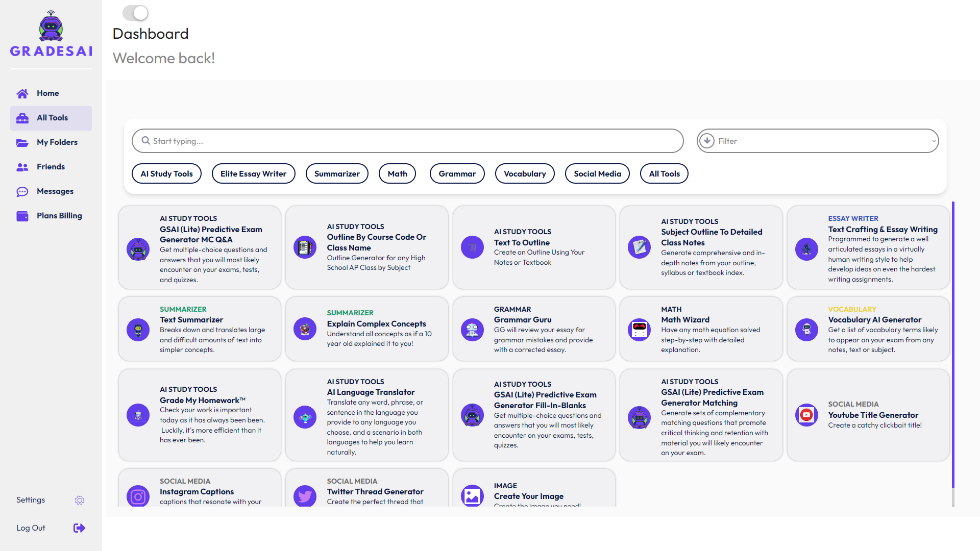Image resolution: width=980 pixels, height=551 pixels.
Task: Click the Twitter Thread Generator icon
Action: coord(305,496)
